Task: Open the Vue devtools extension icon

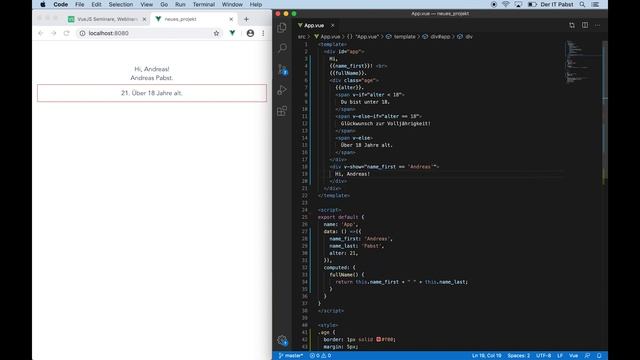Action: coord(232,33)
